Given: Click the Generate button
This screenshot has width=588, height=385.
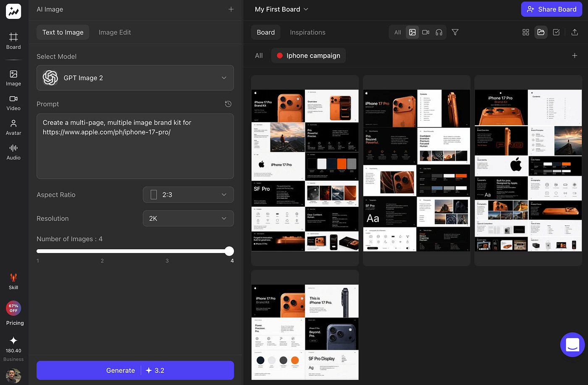Looking at the screenshot, I should point(135,370).
